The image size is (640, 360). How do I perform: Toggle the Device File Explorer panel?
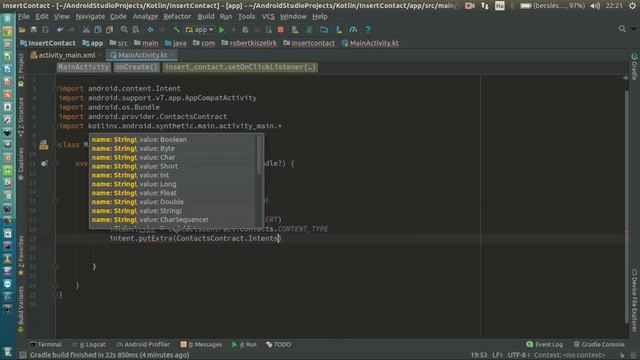(x=634, y=300)
